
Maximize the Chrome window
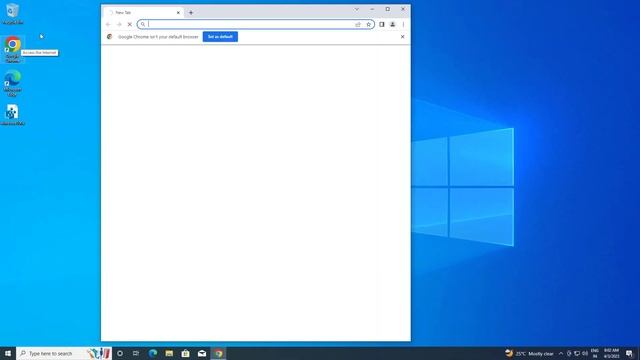(387, 9)
